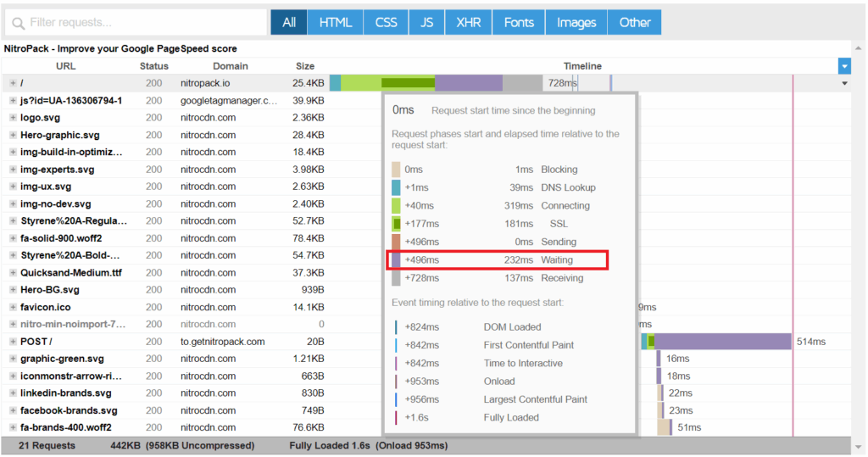This screenshot has width=868, height=457.
Task: Select the CSS filter tab
Action: tap(386, 22)
